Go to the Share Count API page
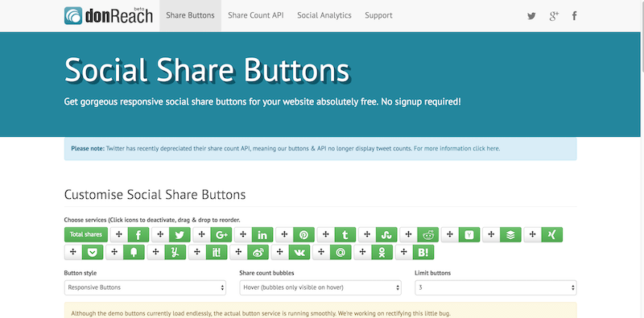Viewport: 644px width, 318px height. click(x=255, y=15)
